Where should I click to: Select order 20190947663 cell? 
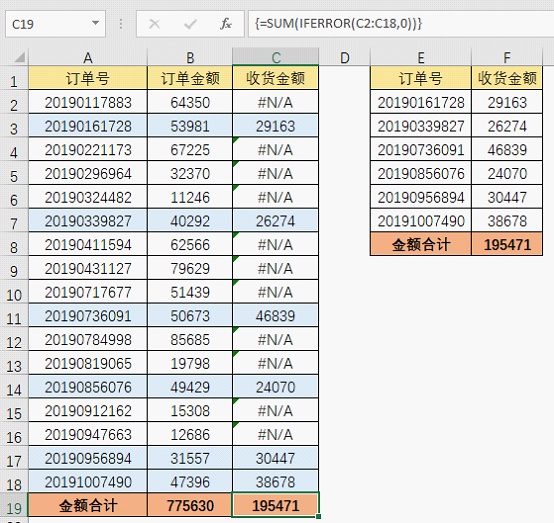88,434
